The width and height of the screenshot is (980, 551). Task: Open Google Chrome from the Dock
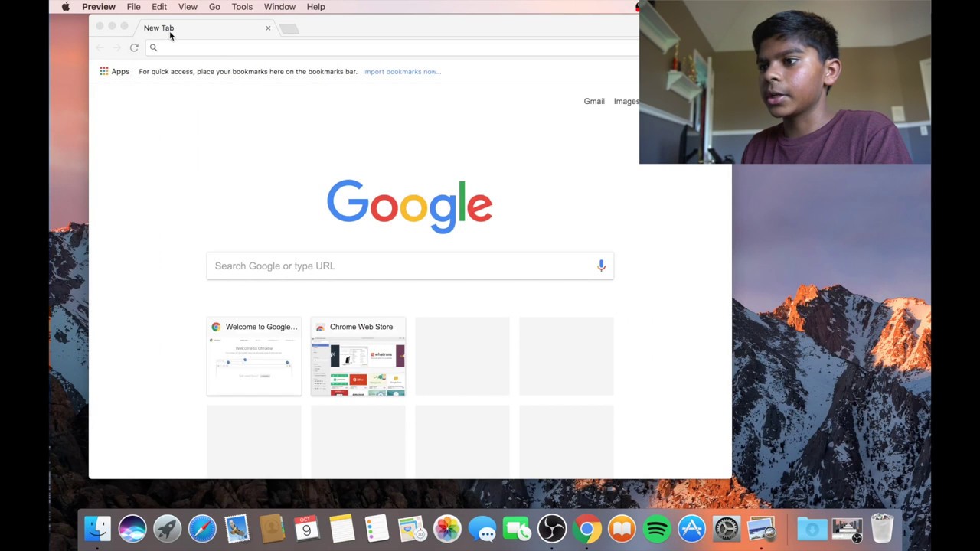(587, 529)
